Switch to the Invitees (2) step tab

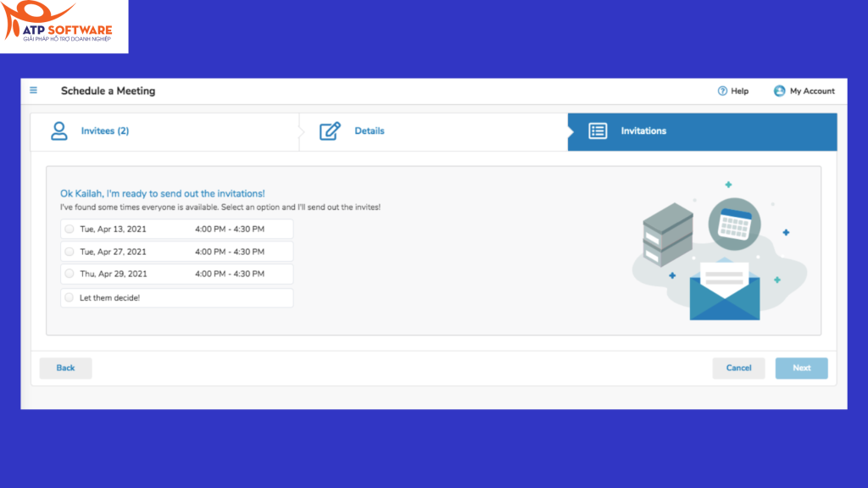coord(165,131)
